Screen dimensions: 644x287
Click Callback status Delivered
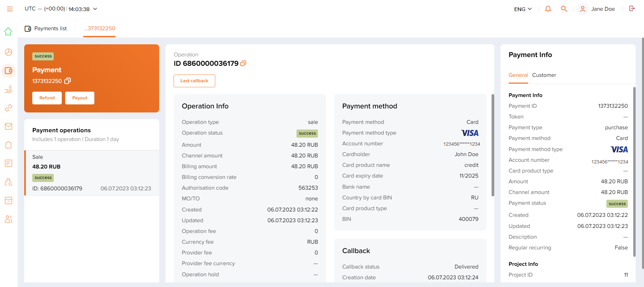466,267
